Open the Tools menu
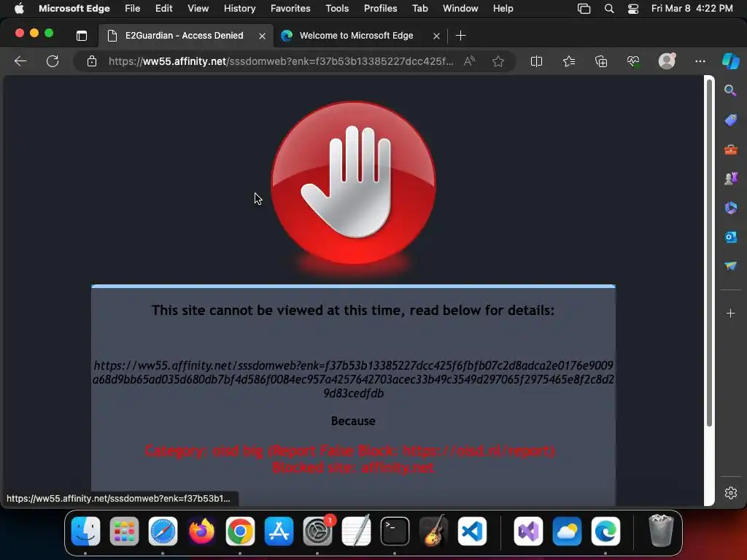 pyautogui.click(x=337, y=9)
